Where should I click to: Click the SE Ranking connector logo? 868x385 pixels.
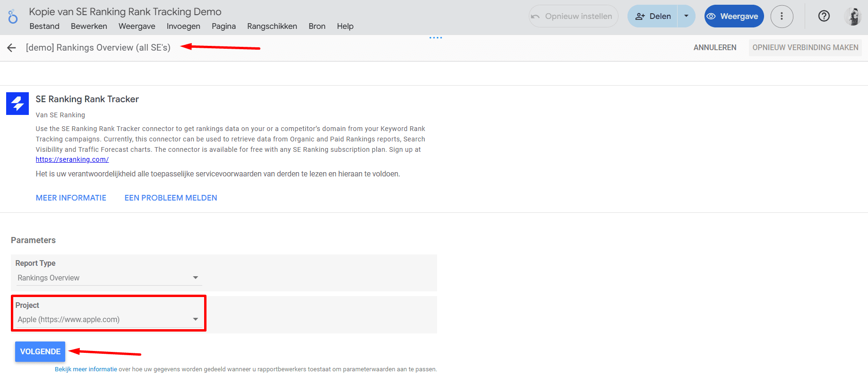[x=17, y=104]
